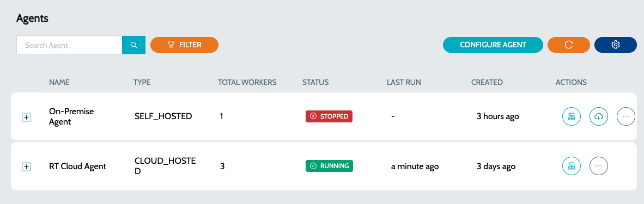Click the orange refresh icon button
644x204 pixels.
click(568, 45)
